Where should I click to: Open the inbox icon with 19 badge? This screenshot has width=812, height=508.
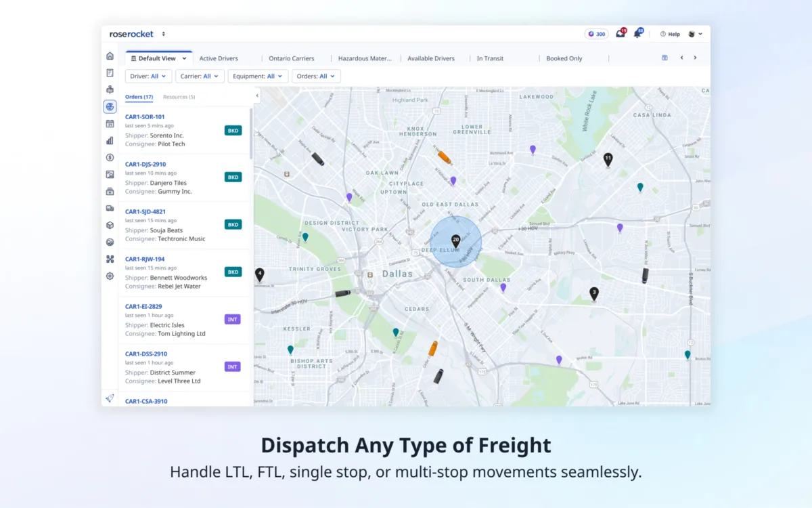pyautogui.click(x=621, y=33)
